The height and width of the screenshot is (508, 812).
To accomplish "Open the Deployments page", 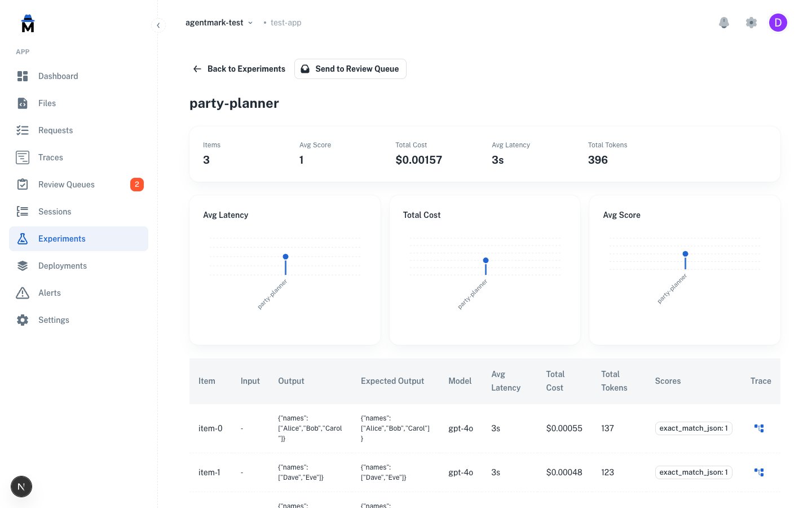I will [78, 266].
